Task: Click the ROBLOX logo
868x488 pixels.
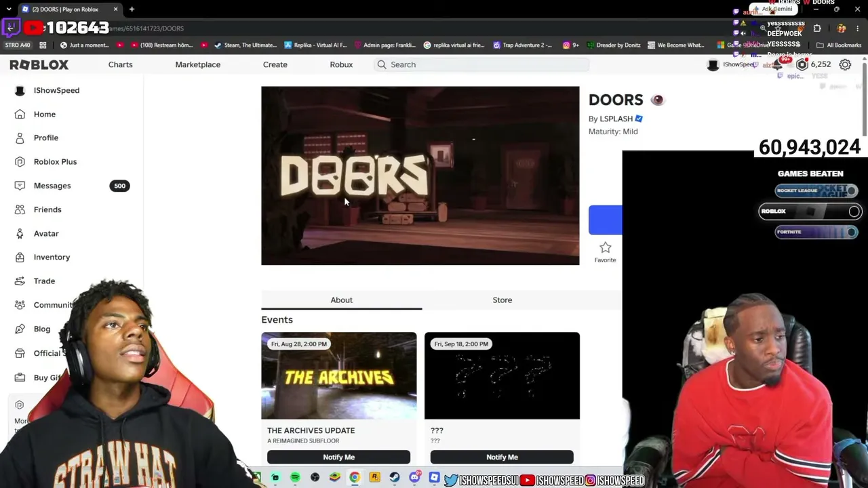Action: coord(39,64)
